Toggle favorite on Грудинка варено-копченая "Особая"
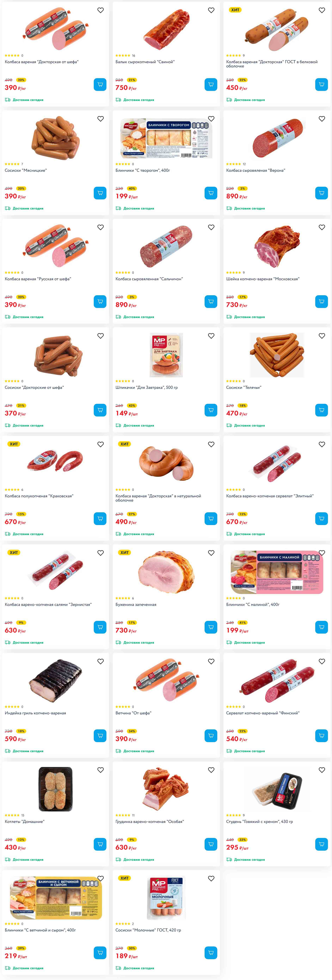Viewport: 332px width, 980px height. point(211,770)
